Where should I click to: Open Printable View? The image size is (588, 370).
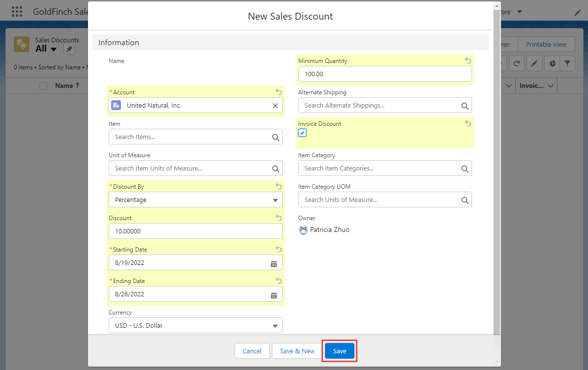pos(546,44)
